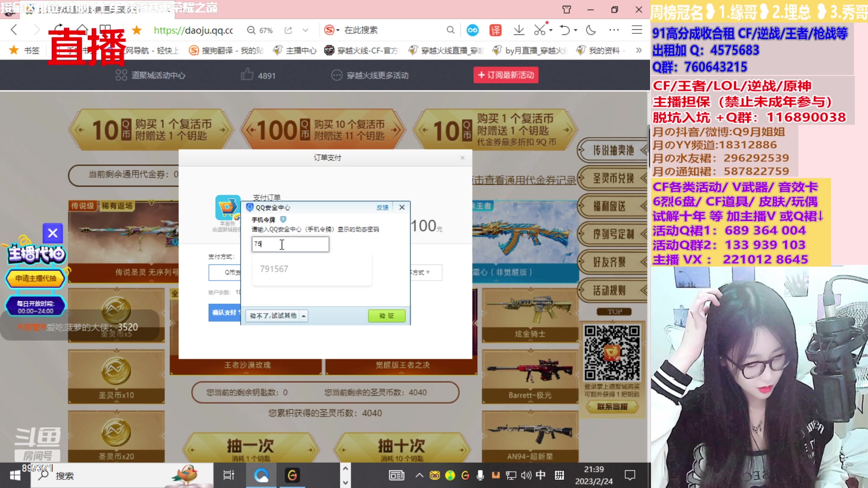
Task: Expand the screenshot tool dropdown arrow
Action: coord(551,30)
